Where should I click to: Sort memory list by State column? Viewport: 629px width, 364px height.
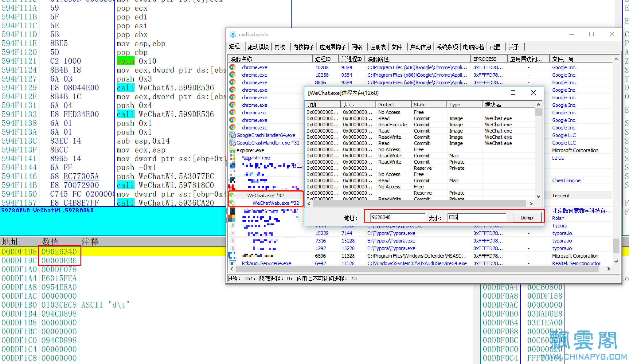click(429, 105)
